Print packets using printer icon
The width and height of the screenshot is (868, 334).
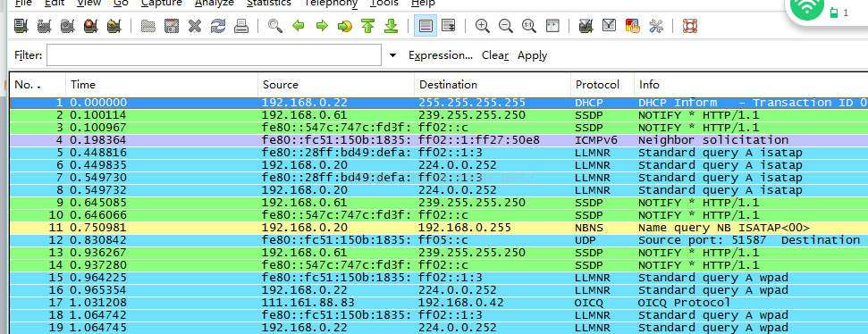pyautogui.click(x=241, y=26)
